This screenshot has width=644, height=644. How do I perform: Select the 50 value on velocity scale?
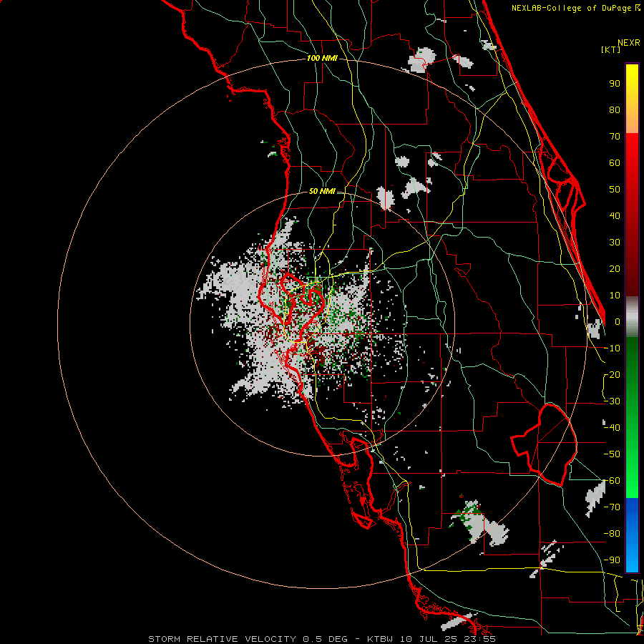tap(615, 190)
